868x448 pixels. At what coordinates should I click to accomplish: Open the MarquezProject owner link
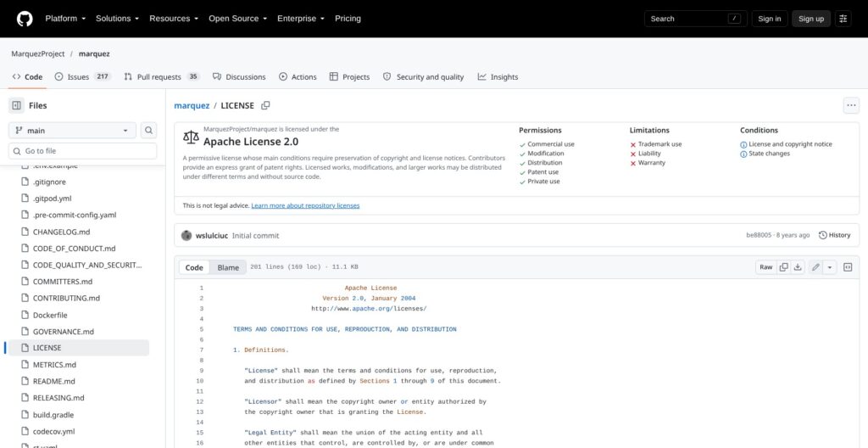point(38,53)
